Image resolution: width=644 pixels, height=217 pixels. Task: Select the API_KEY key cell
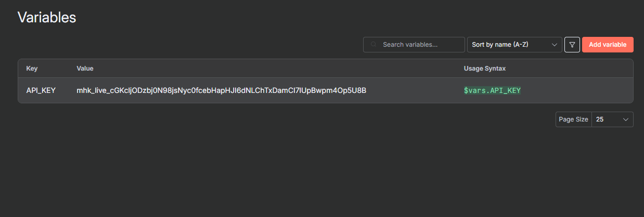41,90
